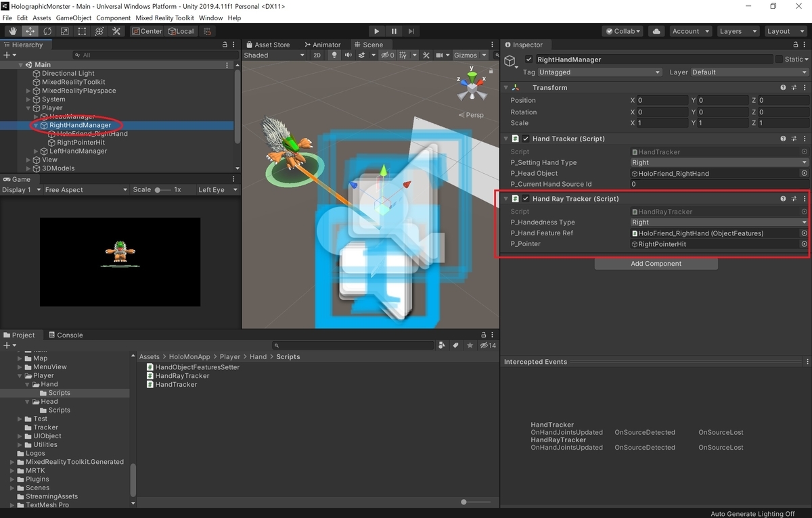The height and width of the screenshot is (518, 812).
Task: Toggle pivot Center mode button
Action: coord(147,31)
